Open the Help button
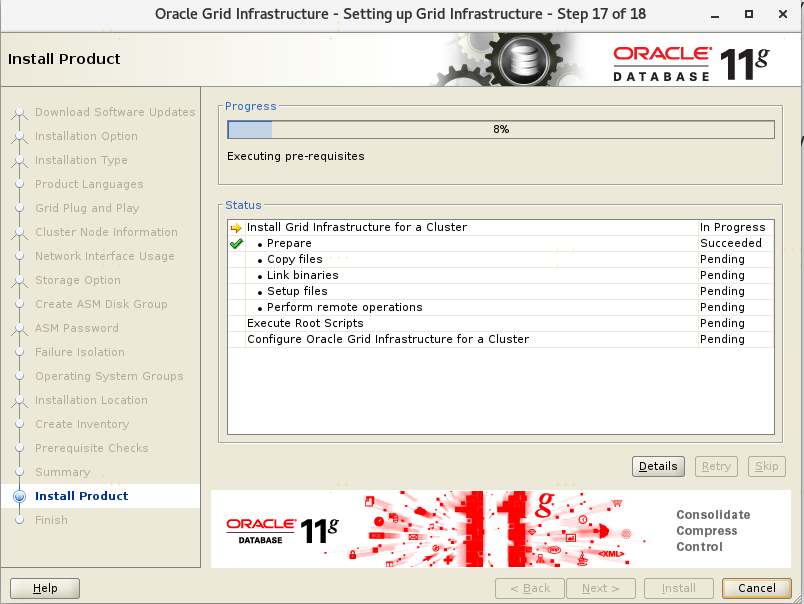This screenshot has width=804, height=604. pyautogui.click(x=45, y=588)
